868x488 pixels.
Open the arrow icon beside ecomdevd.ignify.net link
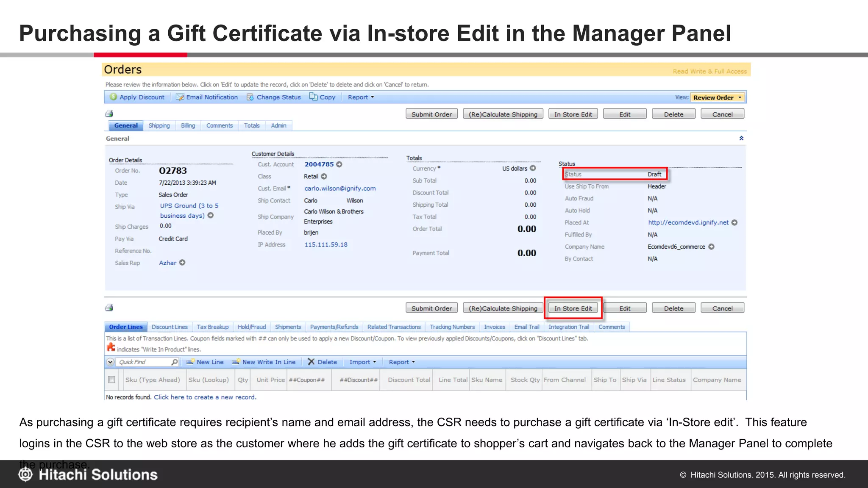click(x=734, y=222)
